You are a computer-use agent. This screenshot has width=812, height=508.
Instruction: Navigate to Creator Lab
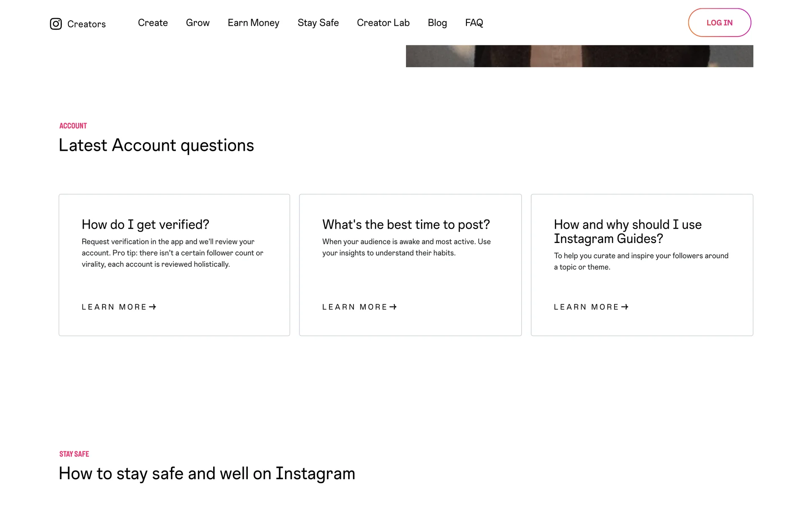[x=383, y=23]
